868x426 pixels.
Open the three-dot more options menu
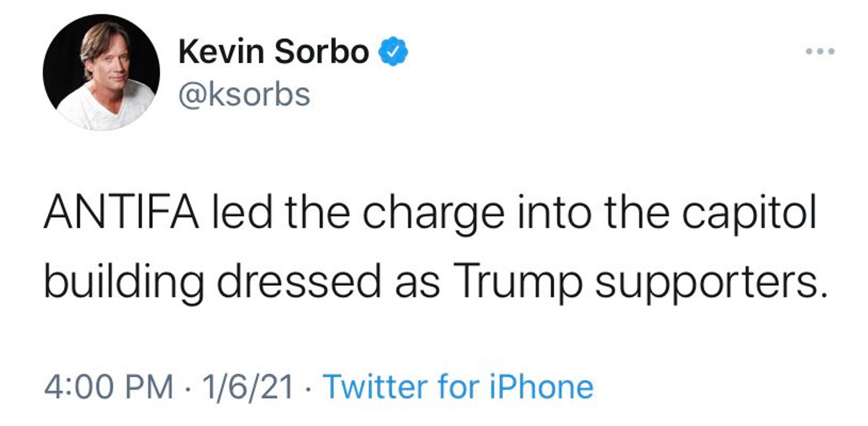[820, 52]
